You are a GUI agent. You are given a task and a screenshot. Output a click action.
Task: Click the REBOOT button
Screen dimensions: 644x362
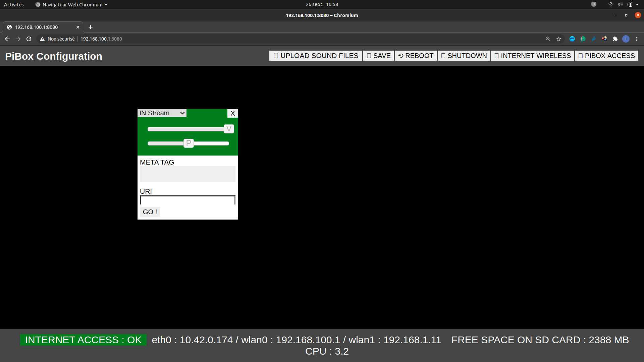(x=416, y=56)
